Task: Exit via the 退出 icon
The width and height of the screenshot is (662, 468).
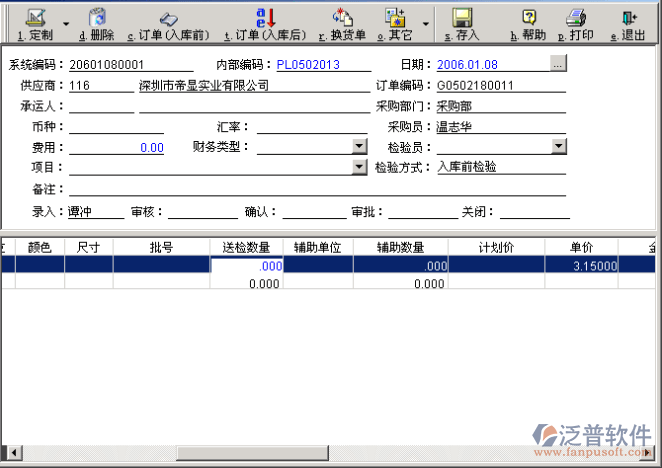Action: [628, 18]
